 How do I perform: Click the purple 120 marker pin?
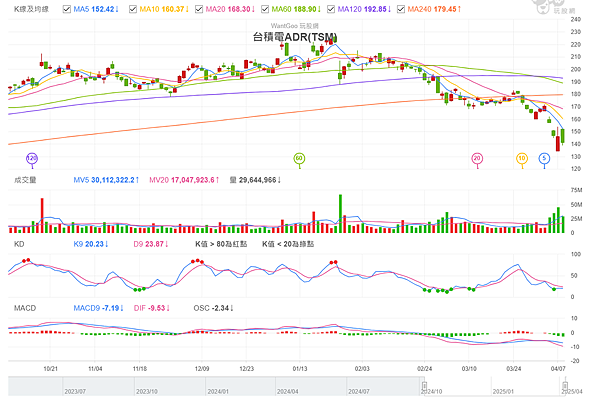32,158
